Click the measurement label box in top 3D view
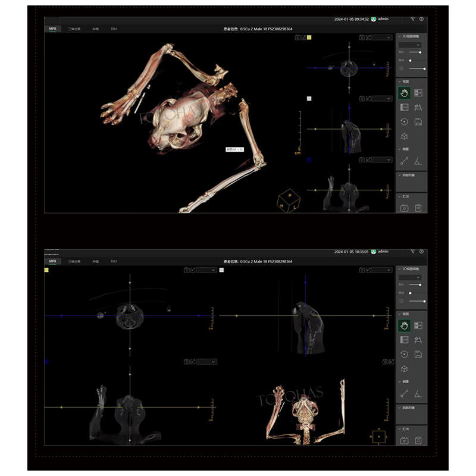The height and width of the screenshot is (476, 476). 234,149
